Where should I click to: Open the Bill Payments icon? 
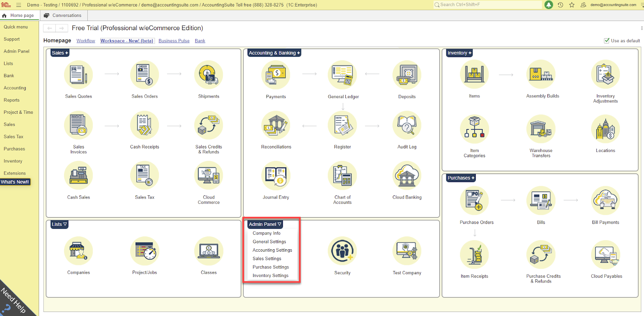(605, 200)
